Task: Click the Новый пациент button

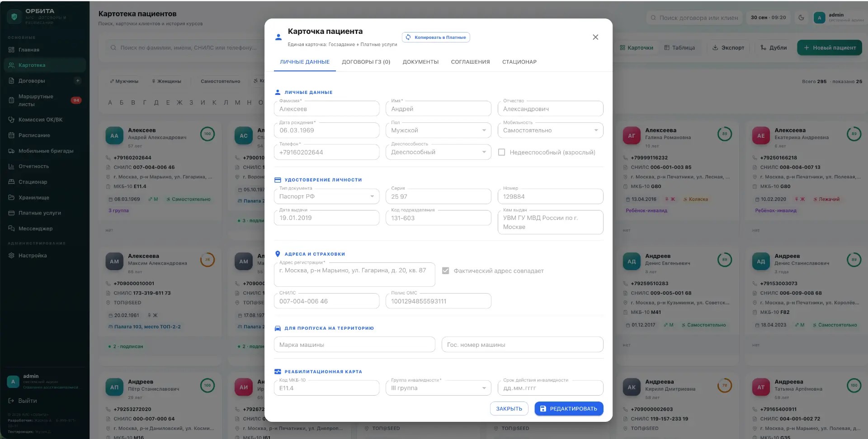Action: coord(830,47)
